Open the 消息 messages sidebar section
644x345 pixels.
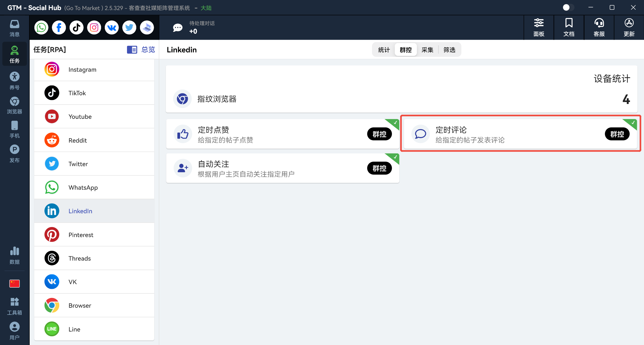pyautogui.click(x=15, y=28)
